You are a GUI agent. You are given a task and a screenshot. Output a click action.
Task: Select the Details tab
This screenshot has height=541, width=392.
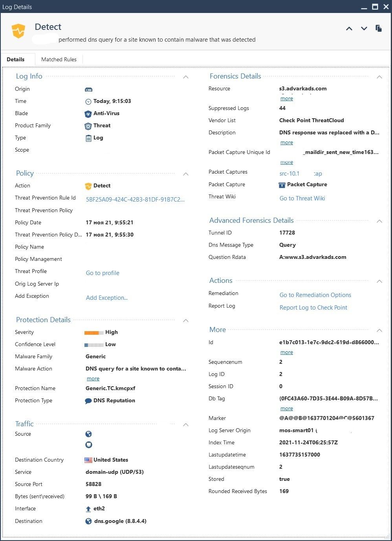[x=16, y=59]
